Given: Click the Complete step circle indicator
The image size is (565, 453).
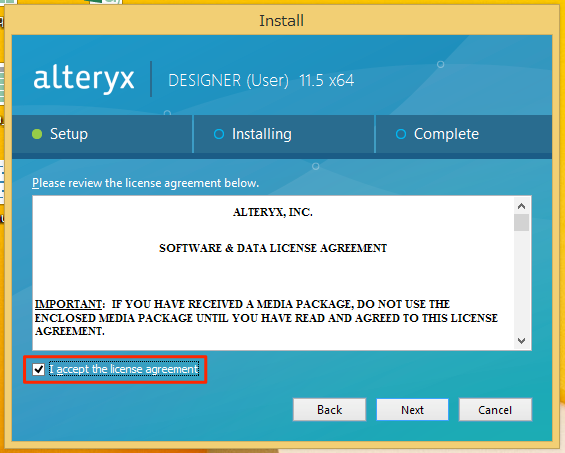Looking at the screenshot, I should pos(401,134).
